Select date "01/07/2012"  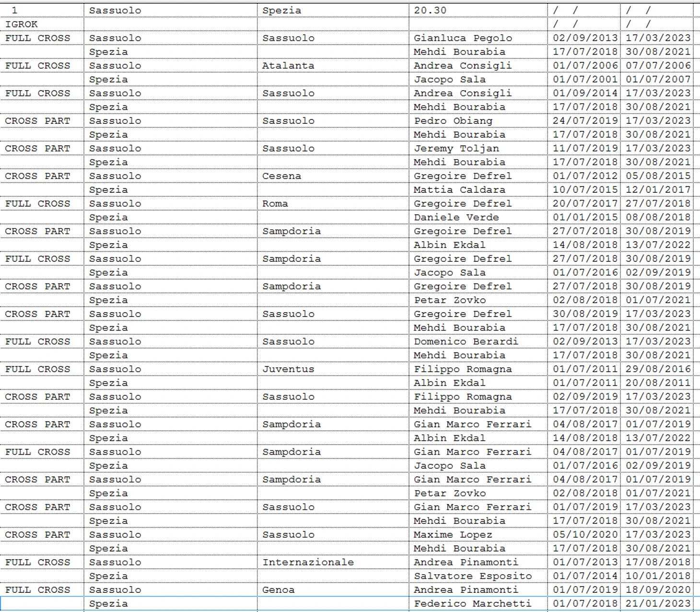(585, 176)
